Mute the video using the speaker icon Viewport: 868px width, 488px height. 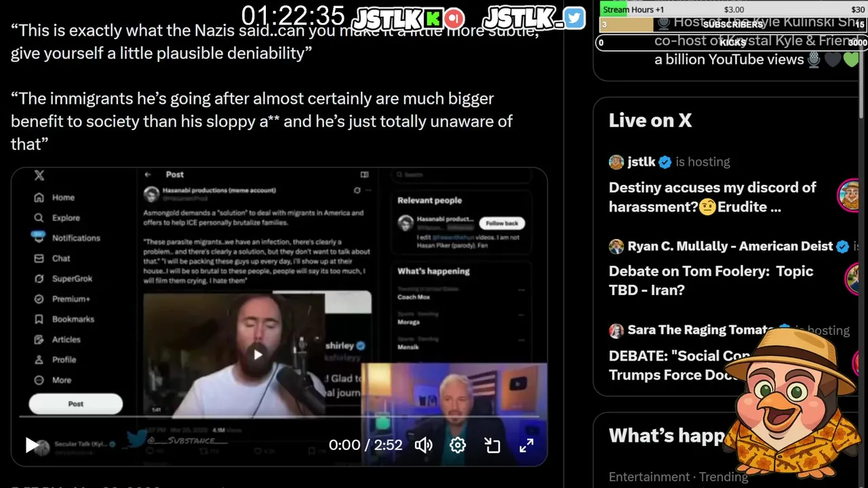(424, 445)
